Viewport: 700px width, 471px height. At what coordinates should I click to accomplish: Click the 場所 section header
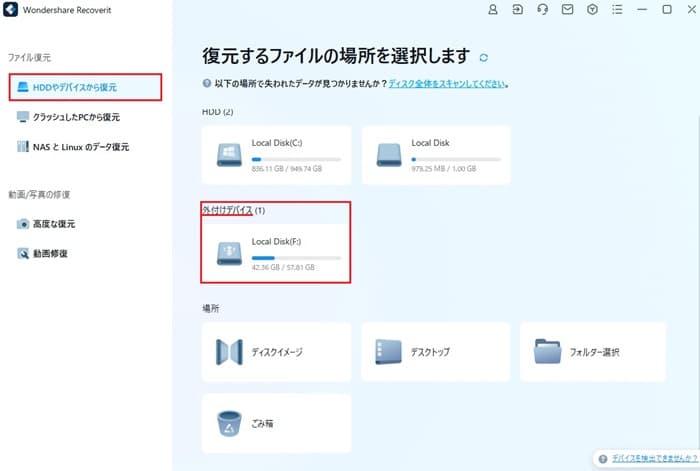(x=211, y=308)
